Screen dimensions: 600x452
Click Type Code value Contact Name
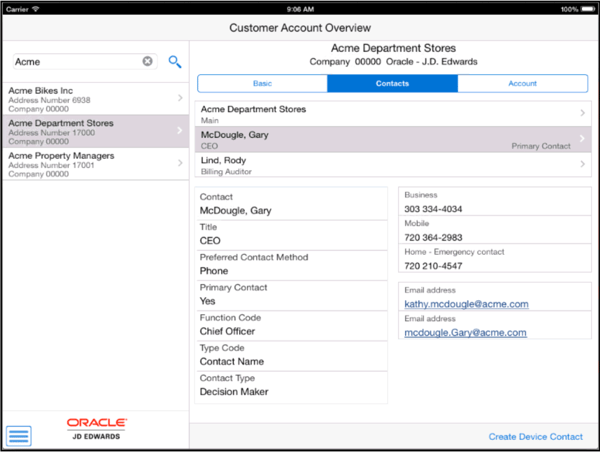pyautogui.click(x=232, y=362)
